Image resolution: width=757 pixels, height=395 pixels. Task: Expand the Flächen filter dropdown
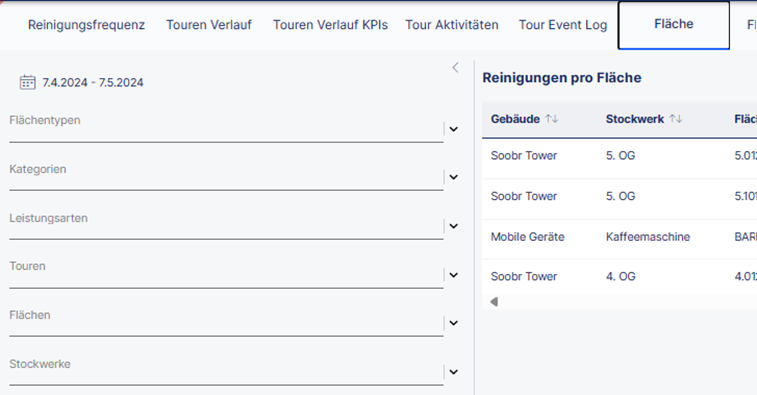[x=453, y=323]
